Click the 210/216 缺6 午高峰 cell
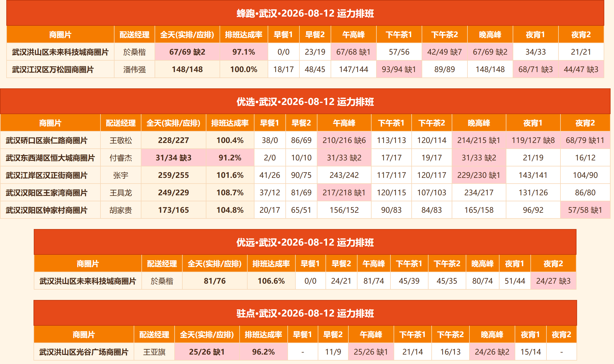The image size is (614, 364). point(344,140)
